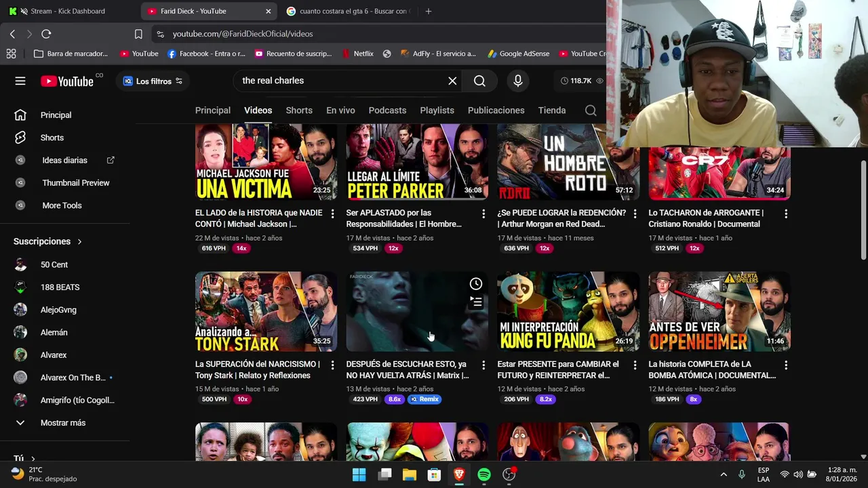
Task: Open options menu for Michael Jackson video
Action: [x=332, y=214]
